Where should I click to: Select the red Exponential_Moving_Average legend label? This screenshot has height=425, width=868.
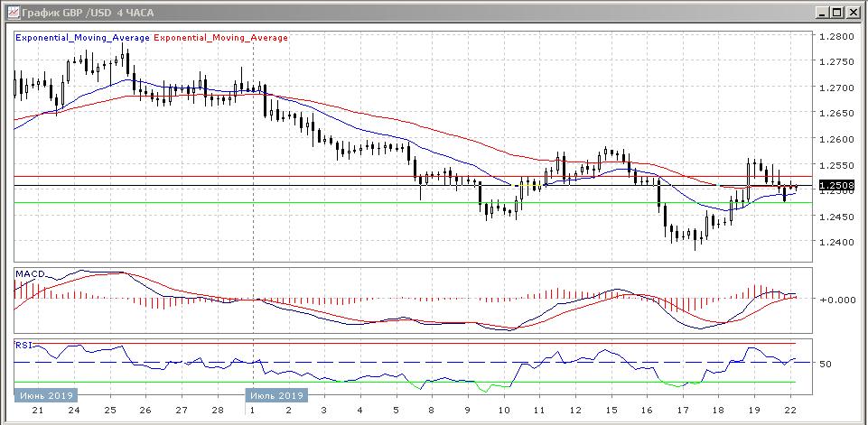point(221,38)
